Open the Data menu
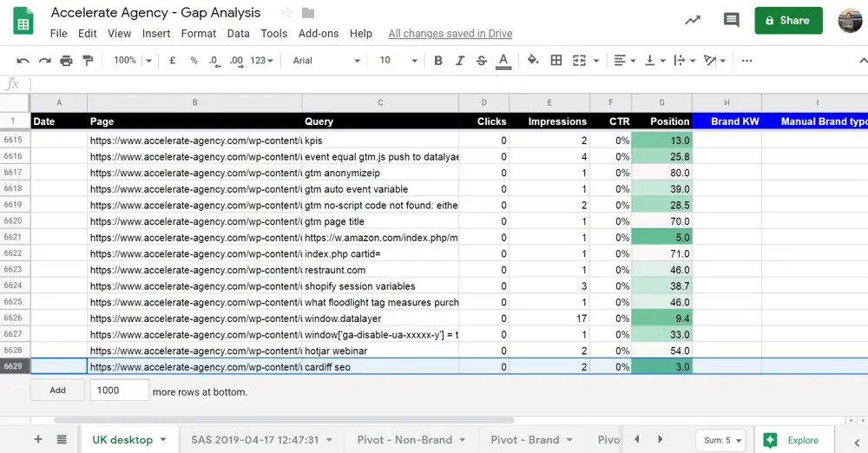Image resolution: width=868 pixels, height=453 pixels. pyautogui.click(x=238, y=34)
